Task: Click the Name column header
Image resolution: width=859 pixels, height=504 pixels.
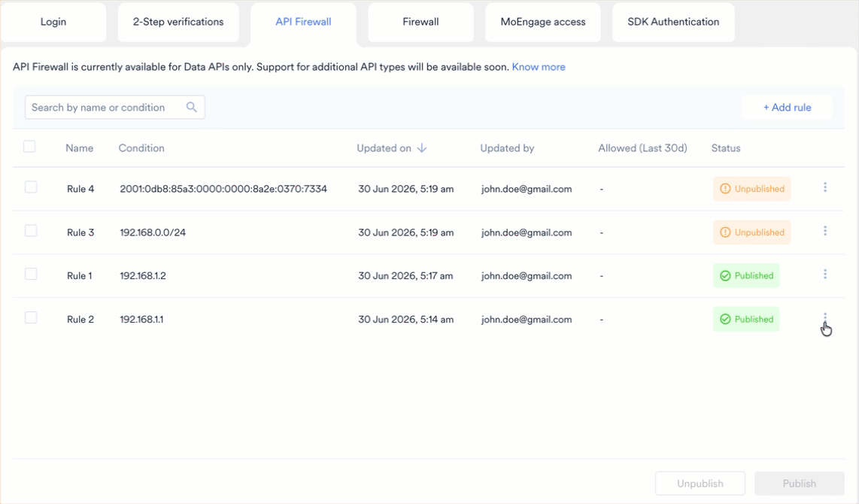Action: tap(80, 148)
